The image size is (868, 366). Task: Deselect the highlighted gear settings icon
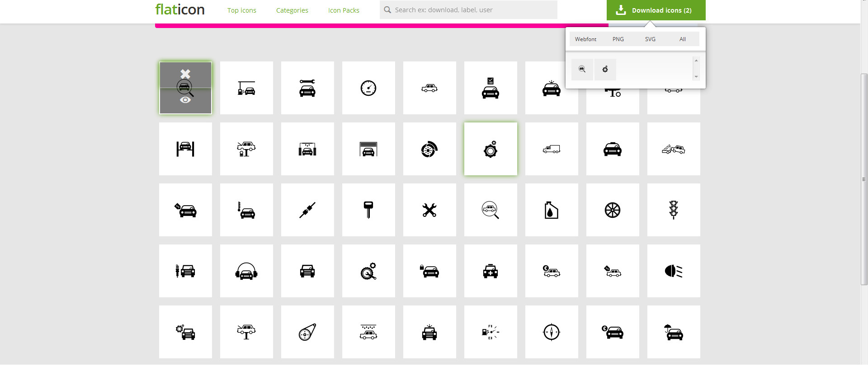pyautogui.click(x=490, y=149)
